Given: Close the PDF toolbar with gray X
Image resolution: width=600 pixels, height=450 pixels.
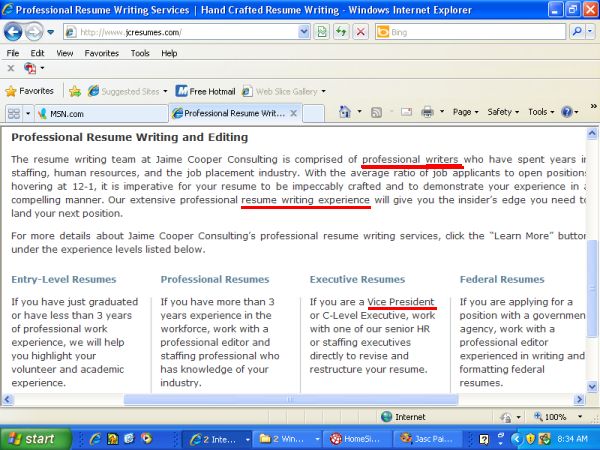Looking at the screenshot, I should 11,68.
